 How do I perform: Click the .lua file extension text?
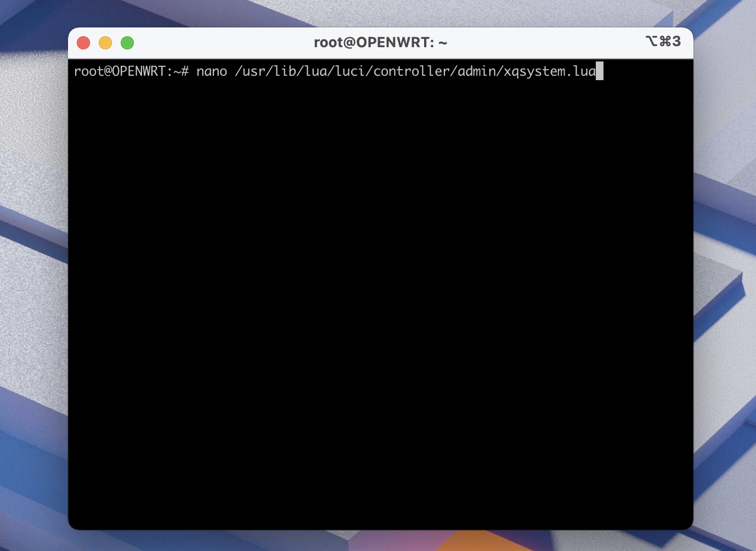pos(583,71)
